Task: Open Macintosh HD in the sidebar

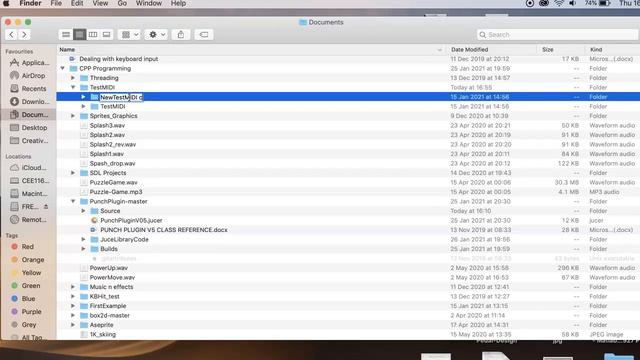Action: (x=28, y=194)
